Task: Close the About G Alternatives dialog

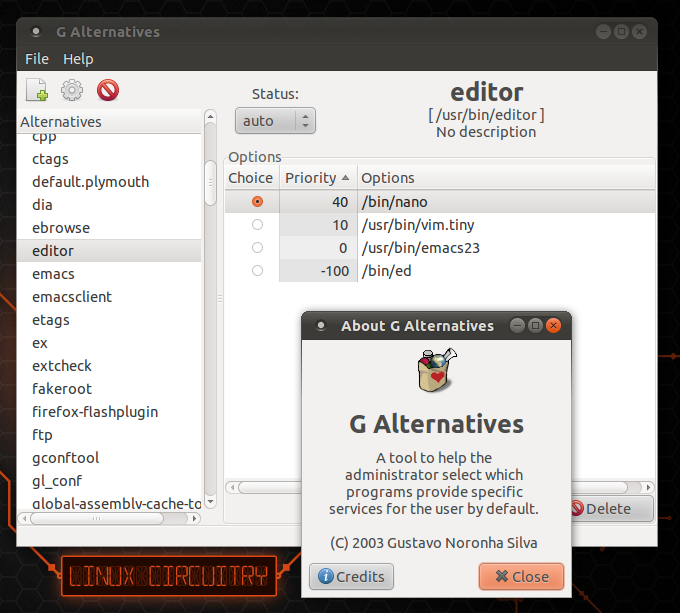Action: point(521,577)
